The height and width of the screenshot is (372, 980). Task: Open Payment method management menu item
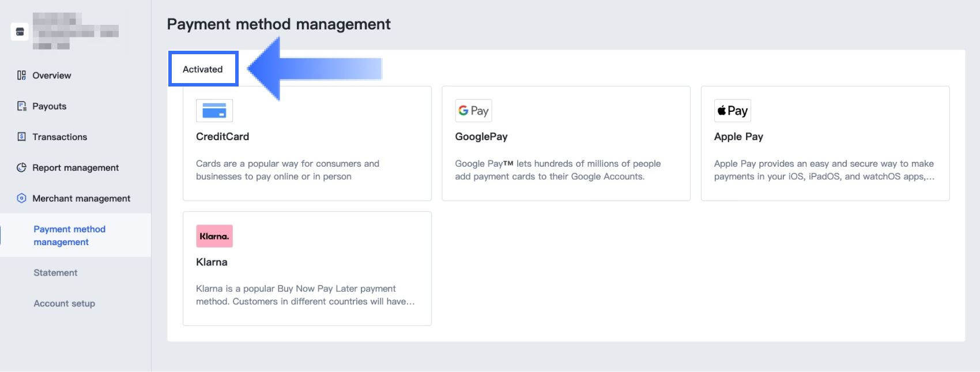(x=69, y=235)
